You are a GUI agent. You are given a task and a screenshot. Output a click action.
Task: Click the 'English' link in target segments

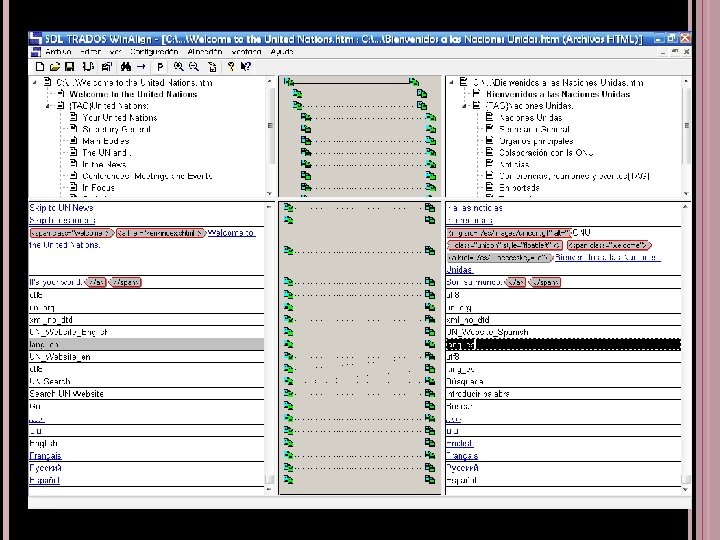pyautogui.click(x=460, y=443)
